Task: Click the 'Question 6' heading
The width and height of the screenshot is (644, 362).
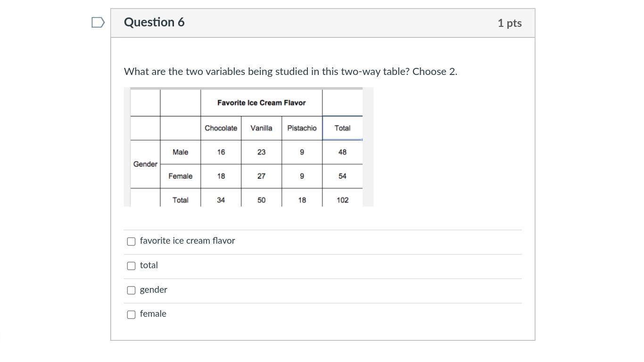Action: [x=154, y=22]
